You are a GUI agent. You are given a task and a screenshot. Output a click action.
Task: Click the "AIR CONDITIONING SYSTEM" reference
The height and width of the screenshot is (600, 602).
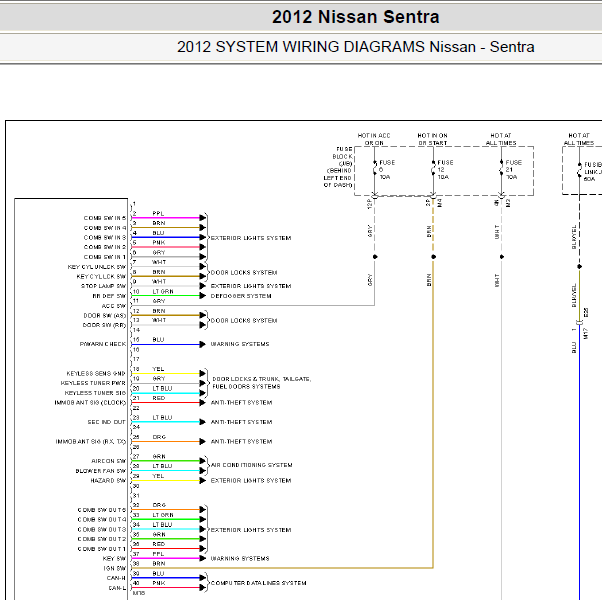(x=251, y=465)
